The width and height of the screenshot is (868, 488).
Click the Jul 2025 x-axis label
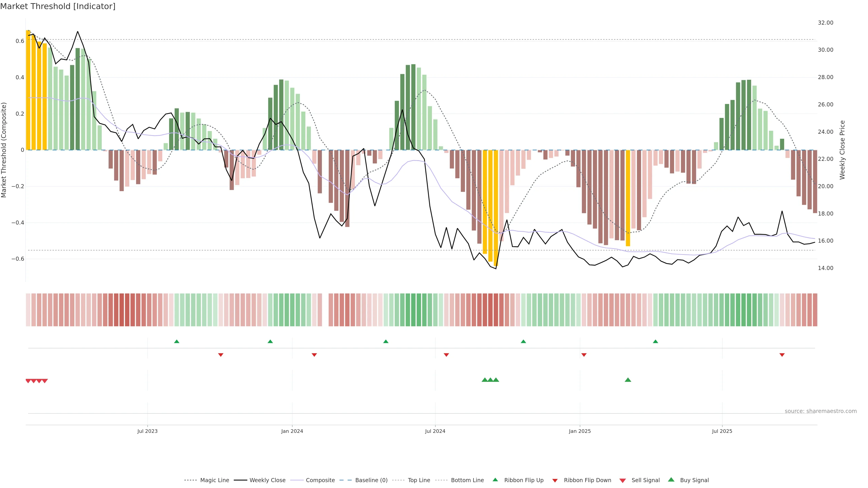(x=722, y=431)
